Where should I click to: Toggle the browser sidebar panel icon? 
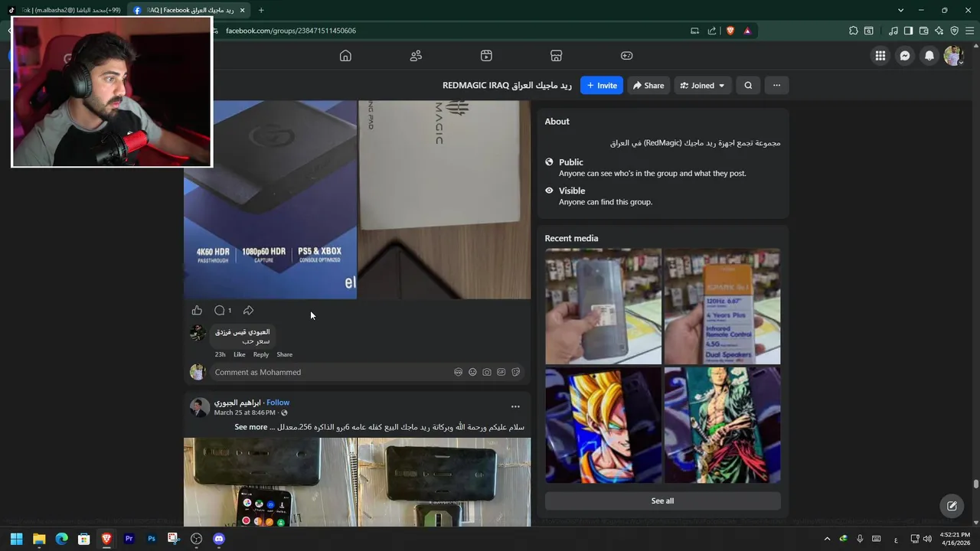click(908, 31)
